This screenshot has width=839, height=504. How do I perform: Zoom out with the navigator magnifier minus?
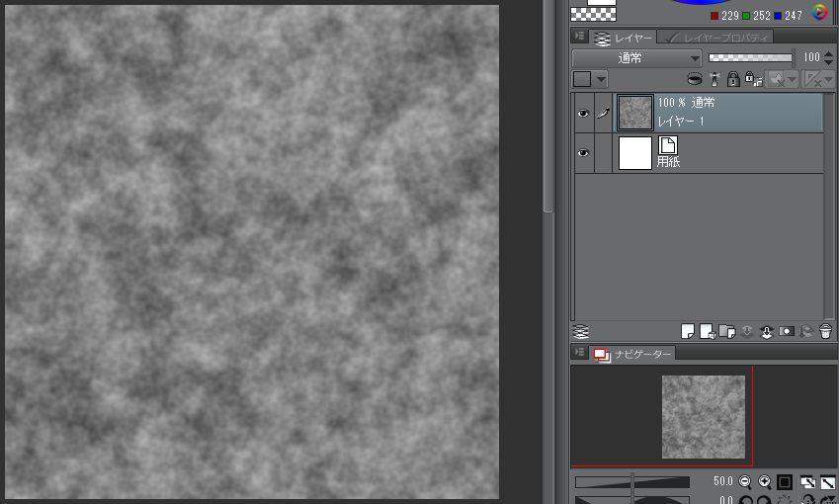[744, 482]
